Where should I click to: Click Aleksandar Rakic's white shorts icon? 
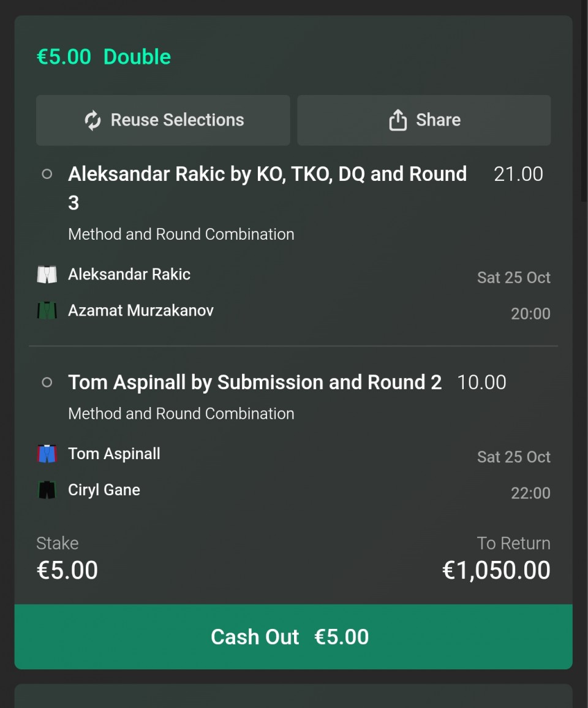point(47,274)
